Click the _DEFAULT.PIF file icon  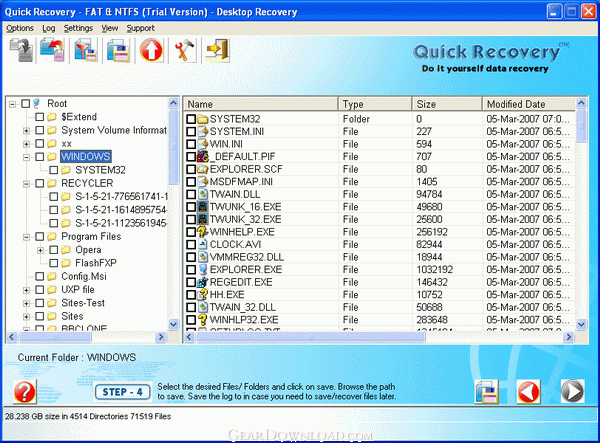point(202,156)
